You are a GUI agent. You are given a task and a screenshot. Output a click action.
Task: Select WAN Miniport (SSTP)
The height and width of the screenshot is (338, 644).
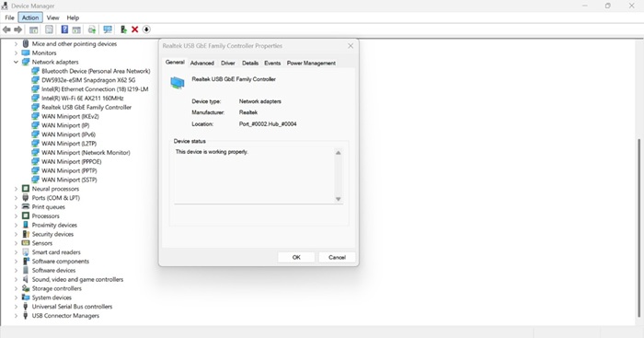(69, 180)
